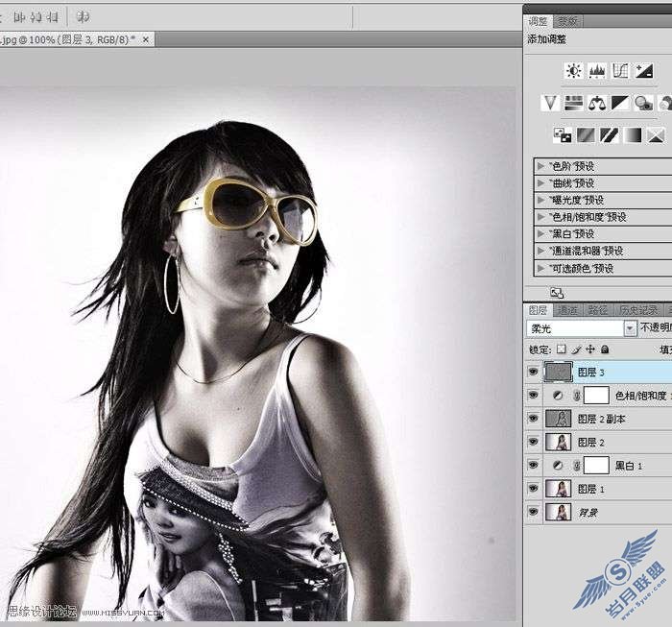Image resolution: width=672 pixels, height=627 pixels.
Task: Expand the "色相/饱和度" 预设 list
Action: point(540,217)
